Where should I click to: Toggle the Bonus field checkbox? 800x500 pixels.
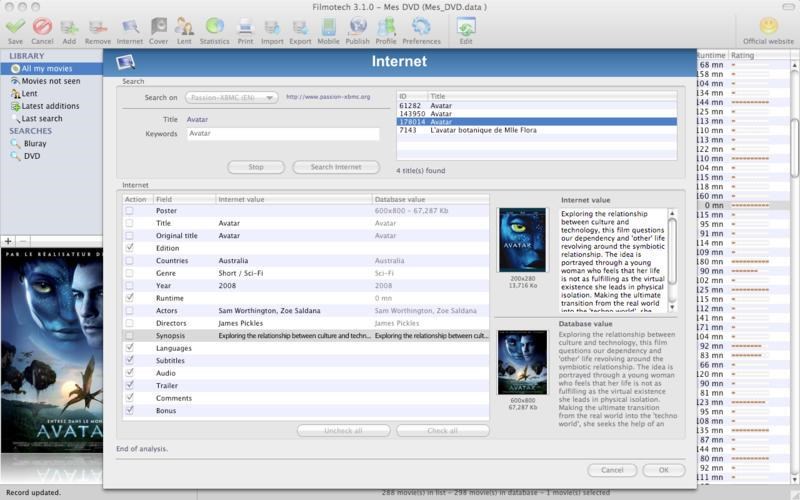(130, 410)
